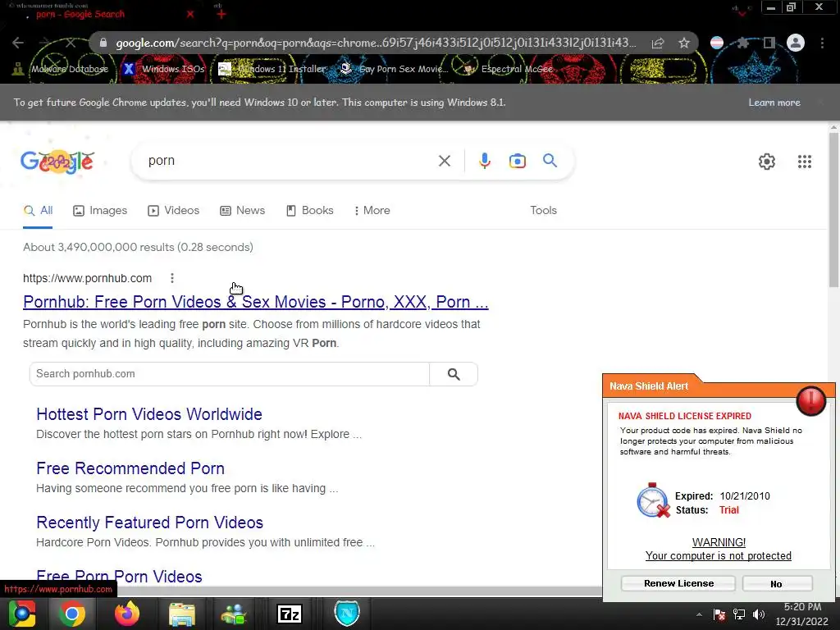Open Action Center flag icon
The image size is (840, 630).
[719, 614]
